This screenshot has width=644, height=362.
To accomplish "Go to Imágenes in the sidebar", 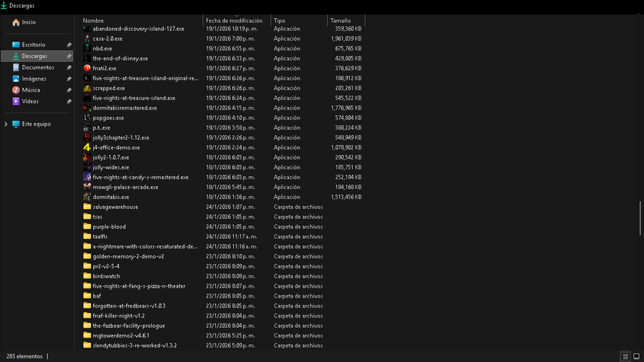I will [34, 79].
